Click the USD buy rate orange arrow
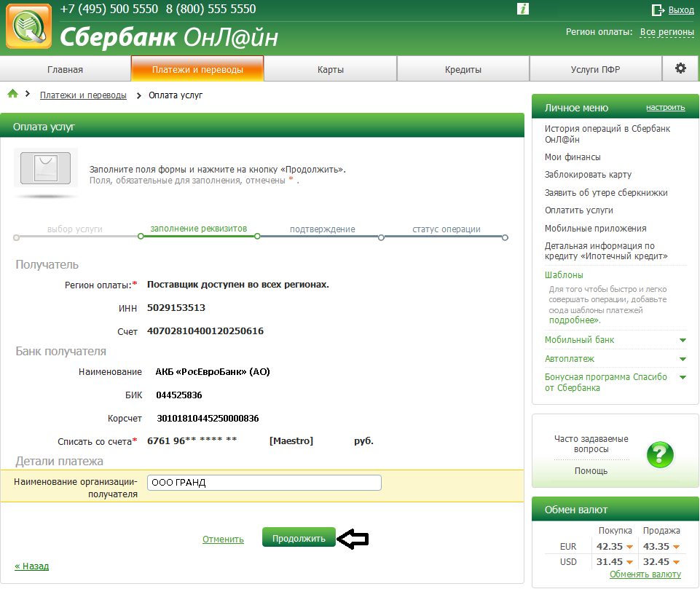This screenshot has height=589, width=700. coord(629,562)
